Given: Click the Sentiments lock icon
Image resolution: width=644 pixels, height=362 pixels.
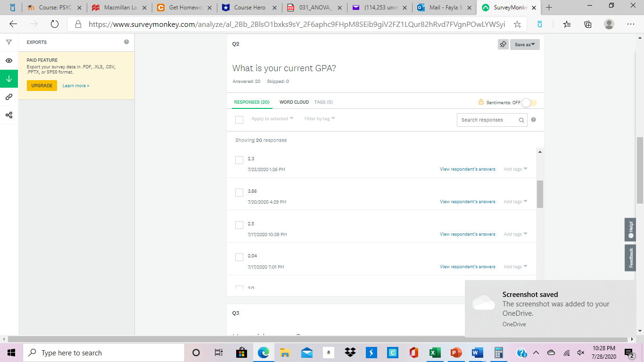Looking at the screenshot, I should (481, 102).
